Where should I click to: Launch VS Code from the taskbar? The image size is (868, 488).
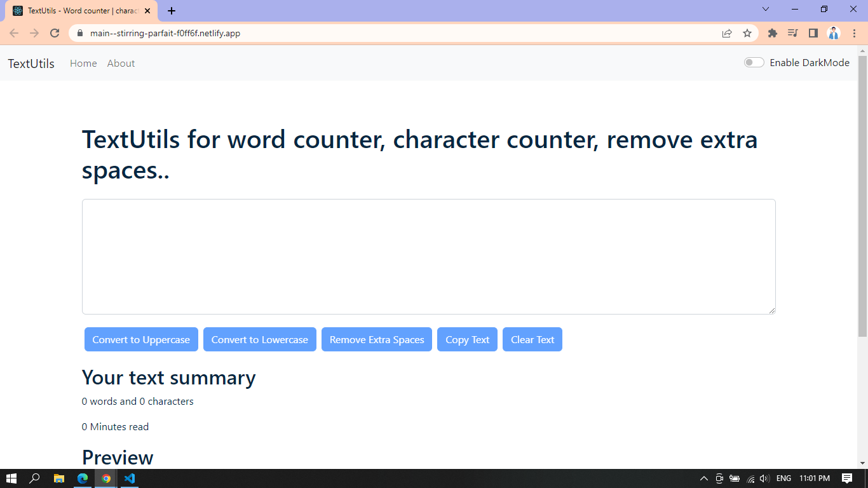[x=129, y=477]
